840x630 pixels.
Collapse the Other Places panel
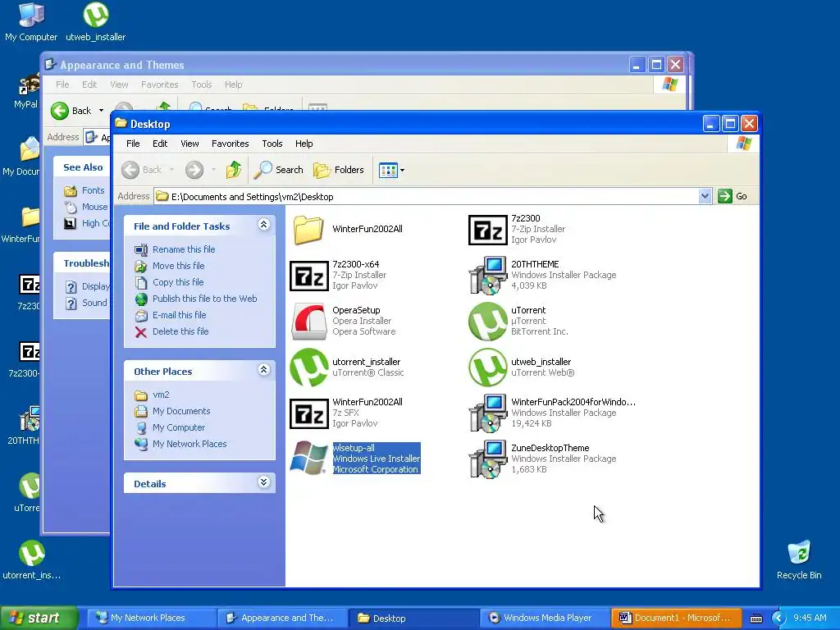click(x=263, y=370)
